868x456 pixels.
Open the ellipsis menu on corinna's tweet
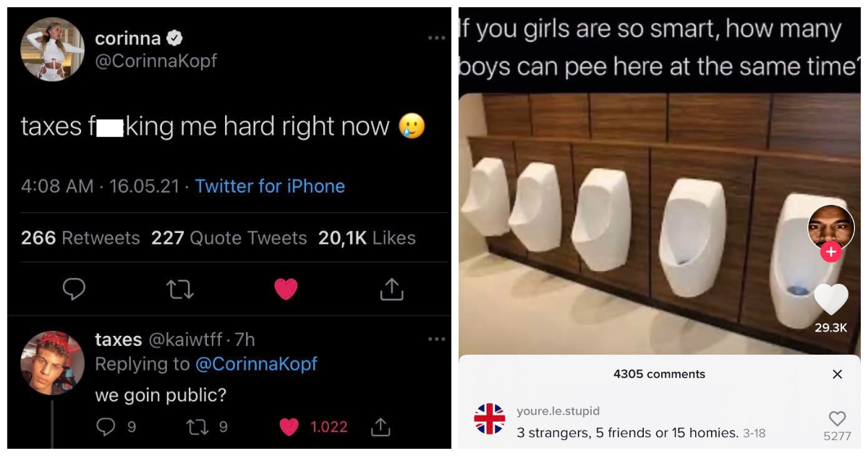436,39
